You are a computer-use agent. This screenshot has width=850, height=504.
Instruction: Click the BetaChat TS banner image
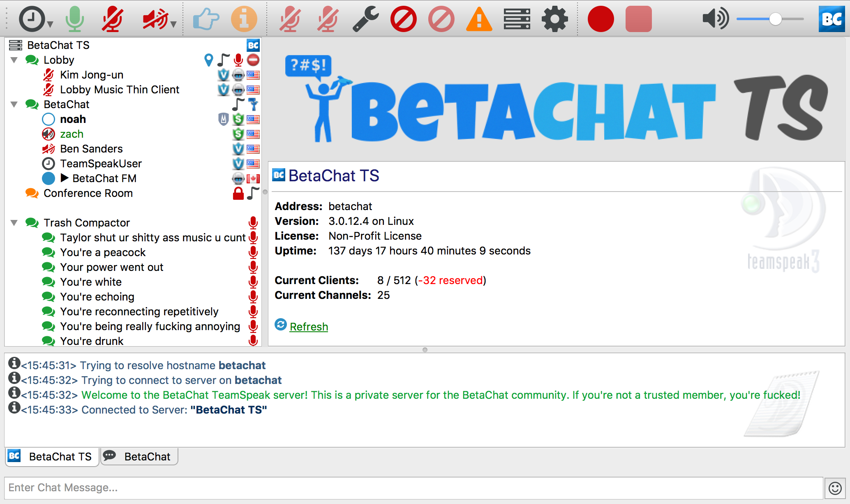click(557, 99)
